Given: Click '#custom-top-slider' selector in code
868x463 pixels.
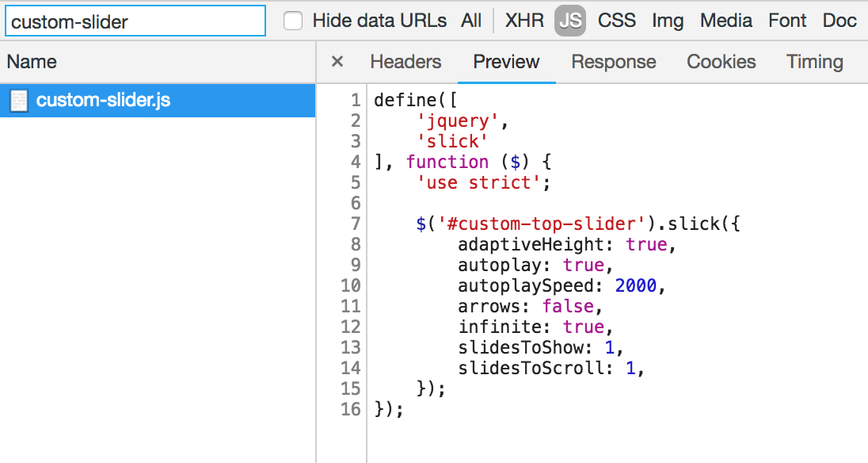Looking at the screenshot, I should click(x=542, y=224).
